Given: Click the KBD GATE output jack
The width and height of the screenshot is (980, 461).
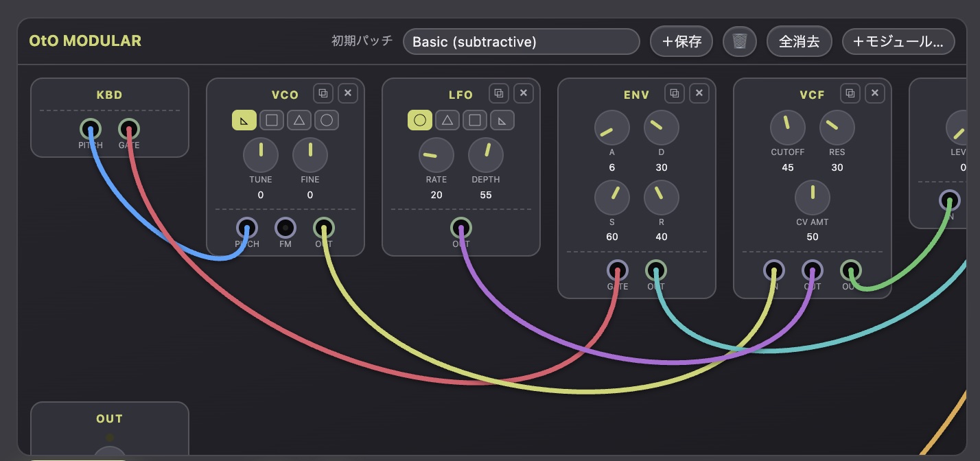Looking at the screenshot, I should (129, 129).
